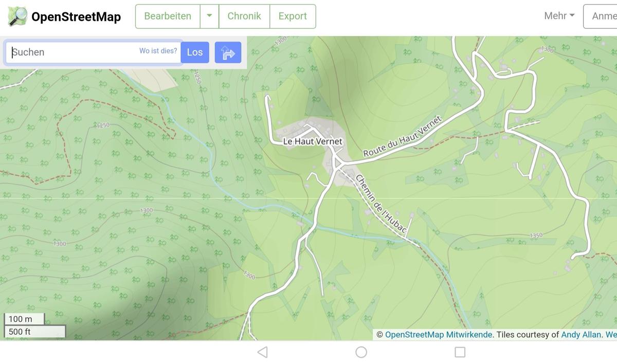Screen dimensions: 617x364
Task: Click the OpenStreetMap magnifier logo icon
Action: 17,16
